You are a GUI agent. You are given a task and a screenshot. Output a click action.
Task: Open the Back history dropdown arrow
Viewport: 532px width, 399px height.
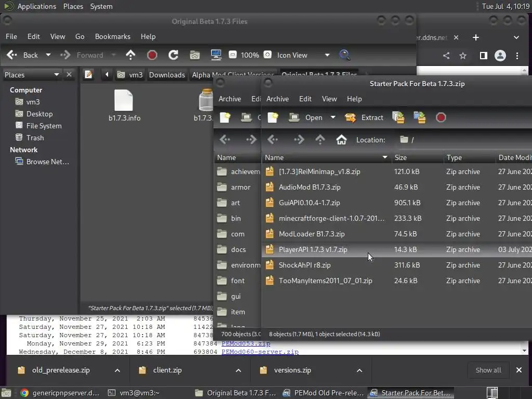coord(48,55)
